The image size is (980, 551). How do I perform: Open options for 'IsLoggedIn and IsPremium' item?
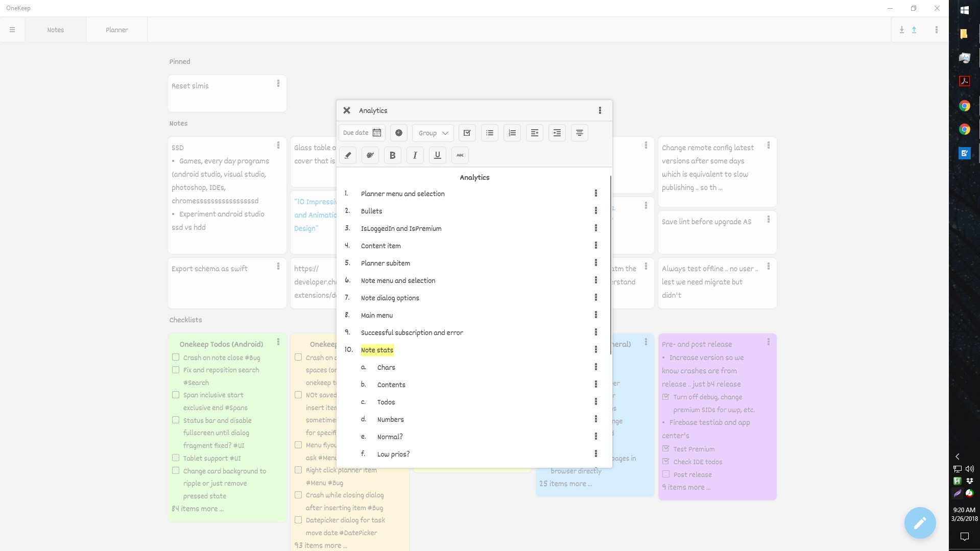coord(596,228)
